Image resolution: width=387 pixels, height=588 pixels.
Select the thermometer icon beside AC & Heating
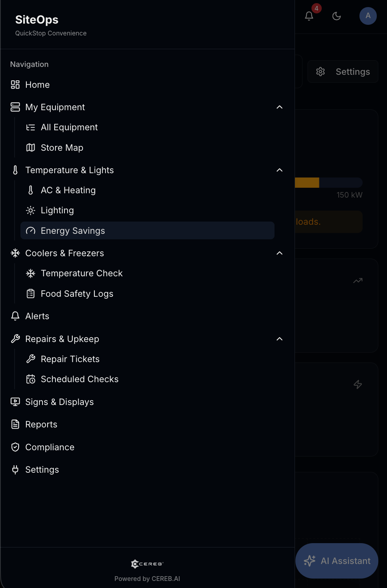point(31,190)
